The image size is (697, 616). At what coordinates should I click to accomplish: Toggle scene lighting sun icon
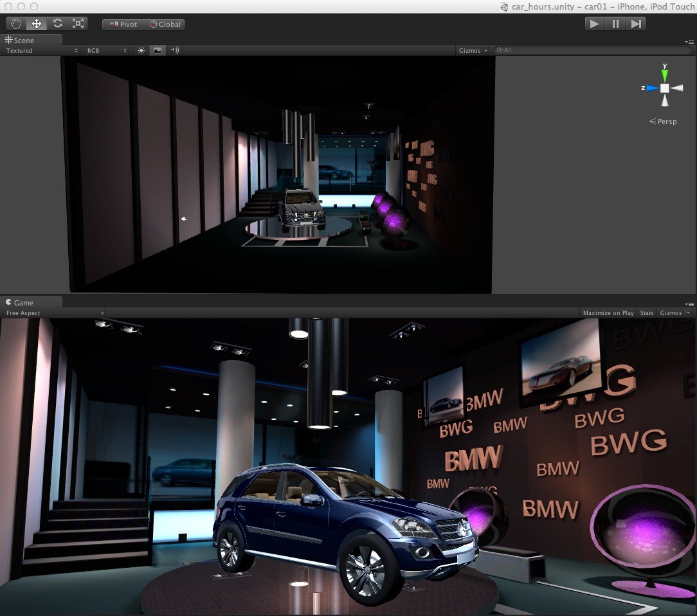tap(141, 51)
